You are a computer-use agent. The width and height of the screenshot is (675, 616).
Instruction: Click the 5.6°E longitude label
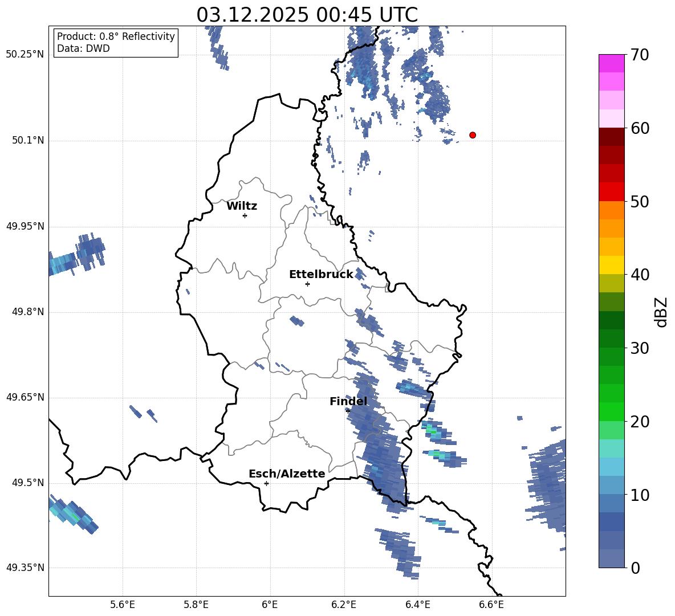(123, 605)
